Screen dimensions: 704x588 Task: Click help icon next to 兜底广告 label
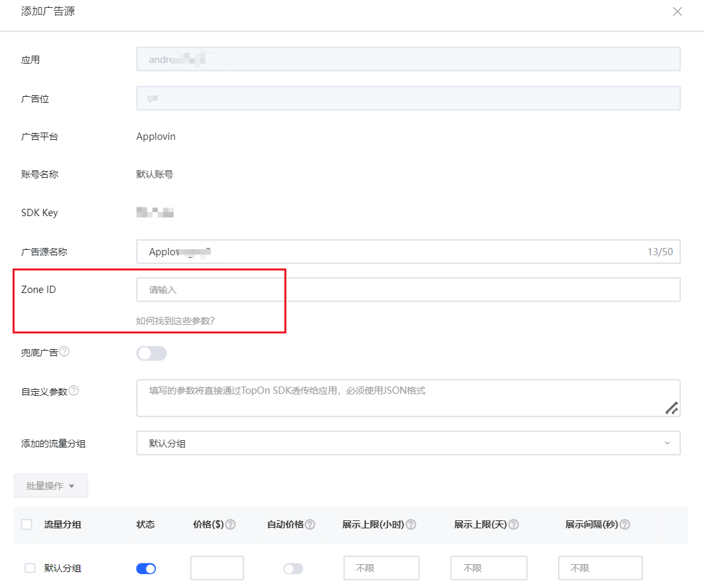pos(65,351)
